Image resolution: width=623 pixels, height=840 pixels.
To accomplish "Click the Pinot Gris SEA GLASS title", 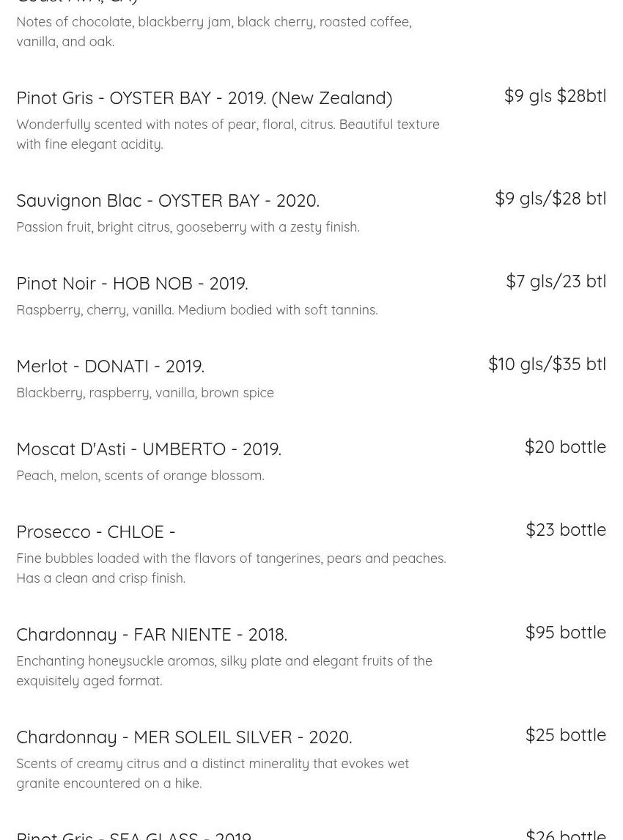I will 133,834.
